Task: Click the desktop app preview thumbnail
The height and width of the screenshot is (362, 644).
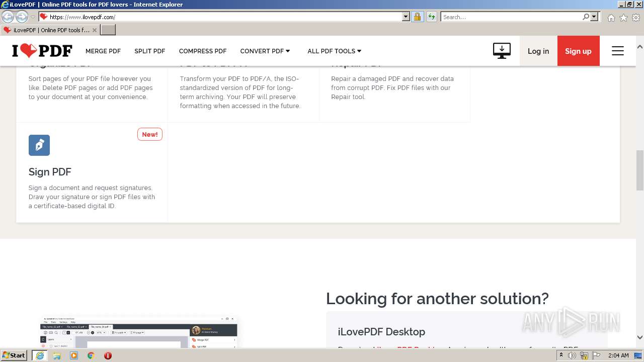Action: (139, 332)
